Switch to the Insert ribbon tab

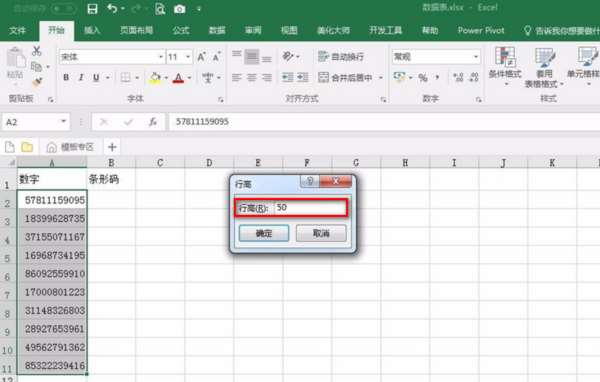point(92,31)
